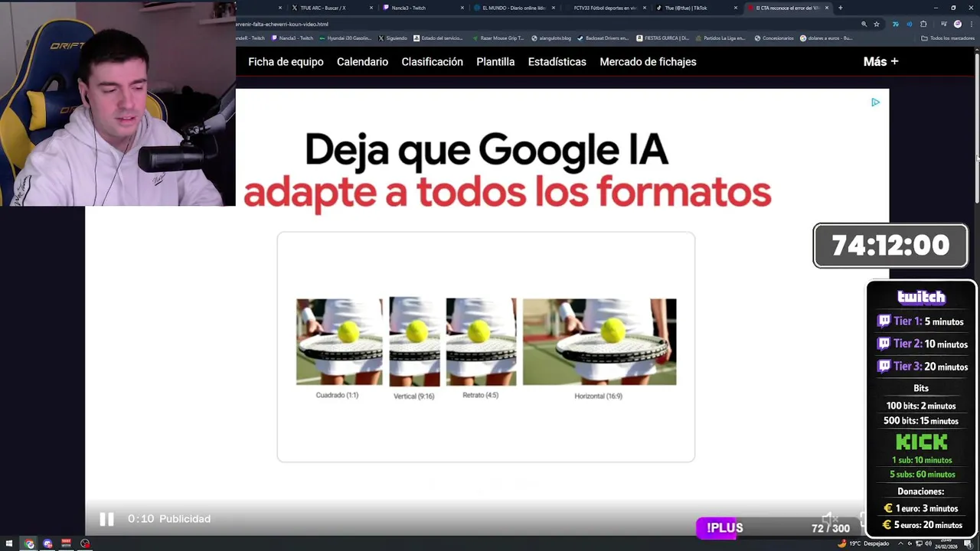Open Ficha de equipo menu item
The height and width of the screenshot is (551, 980).
tap(286, 62)
